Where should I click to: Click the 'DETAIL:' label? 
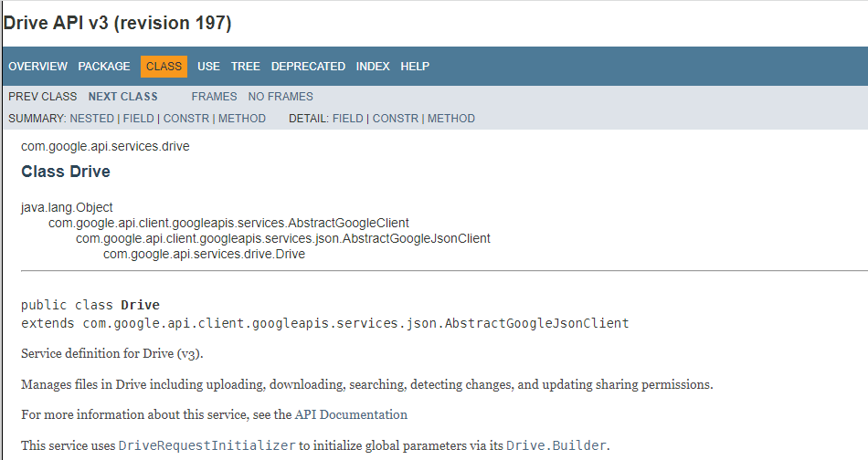tap(309, 119)
